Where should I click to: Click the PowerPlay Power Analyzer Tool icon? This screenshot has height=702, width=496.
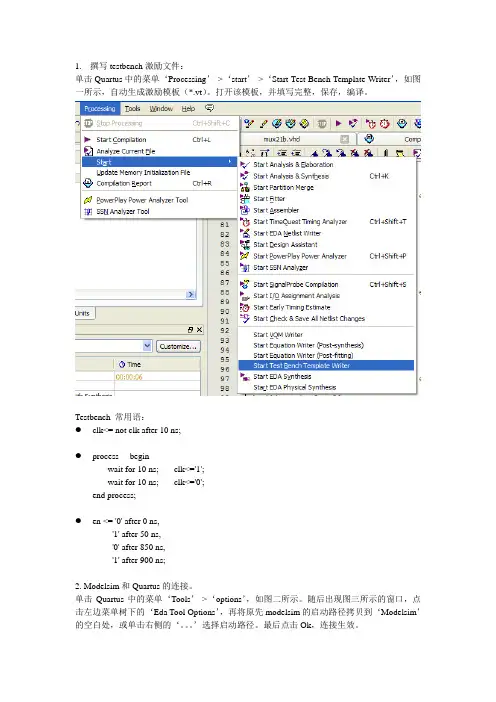pyautogui.click(x=88, y=200)
